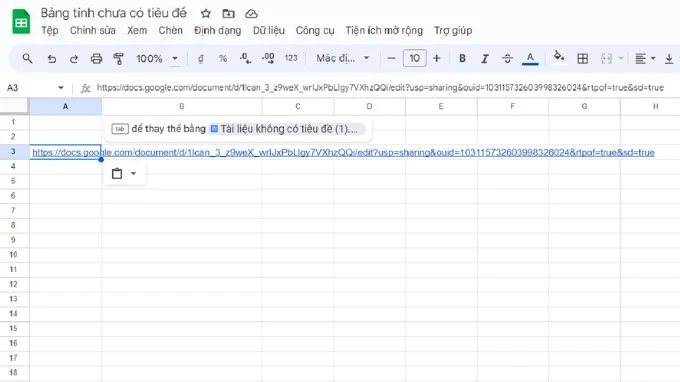
Task: Open the docs.google.com link in A3
Action: pos(343,152)
